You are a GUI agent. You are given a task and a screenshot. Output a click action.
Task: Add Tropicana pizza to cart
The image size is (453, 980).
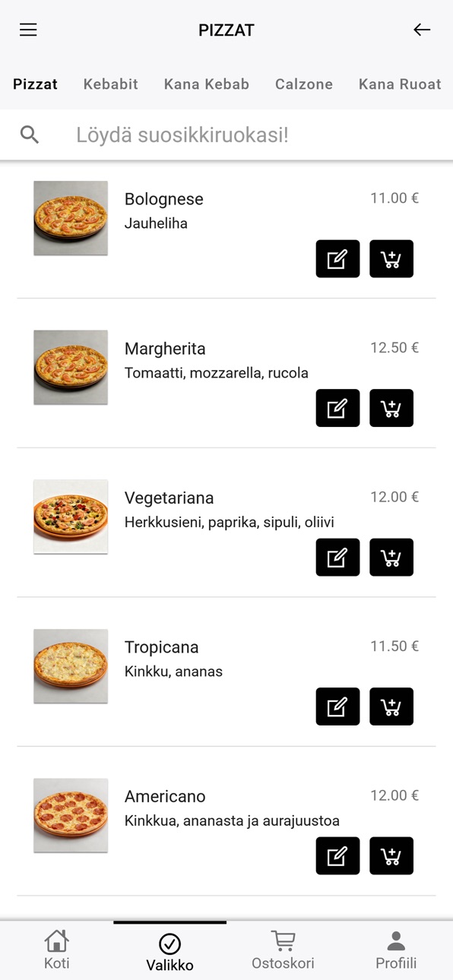[x=391, y=707]
